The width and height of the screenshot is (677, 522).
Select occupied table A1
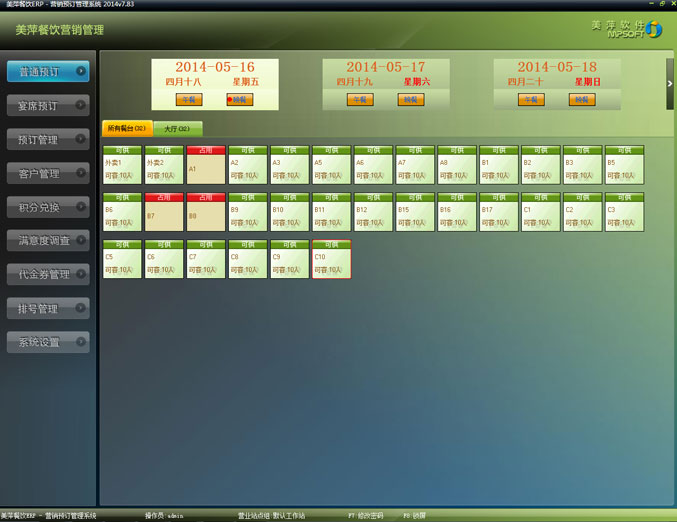206,165
